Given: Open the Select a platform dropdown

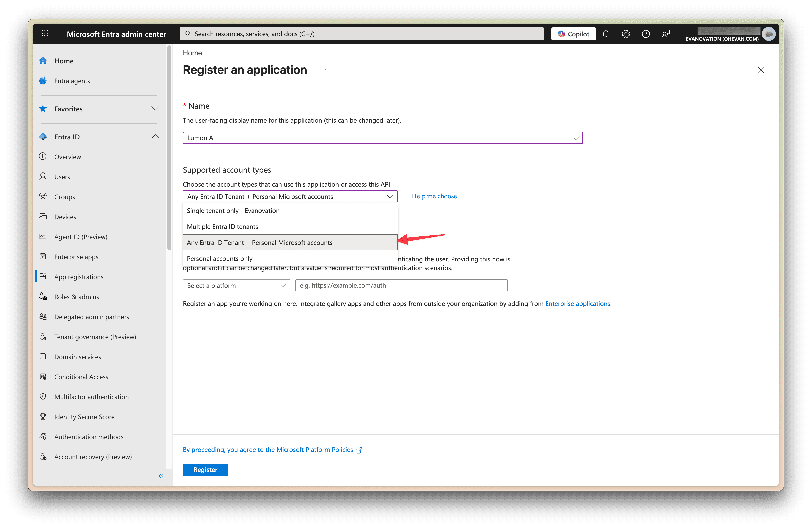Looking at the screenshot, I should pos(236,285).
